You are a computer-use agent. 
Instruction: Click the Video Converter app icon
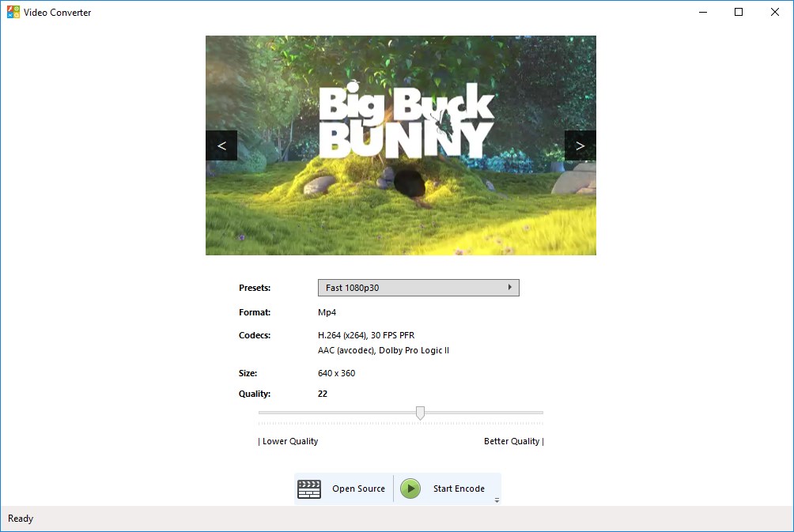(13, 12)
